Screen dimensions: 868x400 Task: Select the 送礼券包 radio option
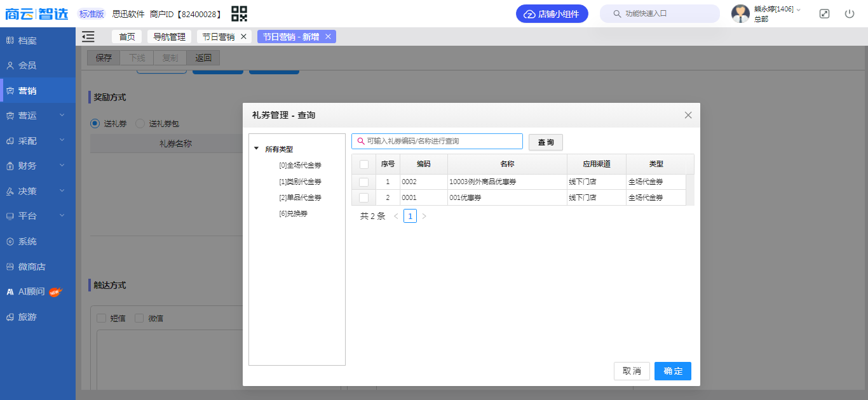tap(140, 124)
